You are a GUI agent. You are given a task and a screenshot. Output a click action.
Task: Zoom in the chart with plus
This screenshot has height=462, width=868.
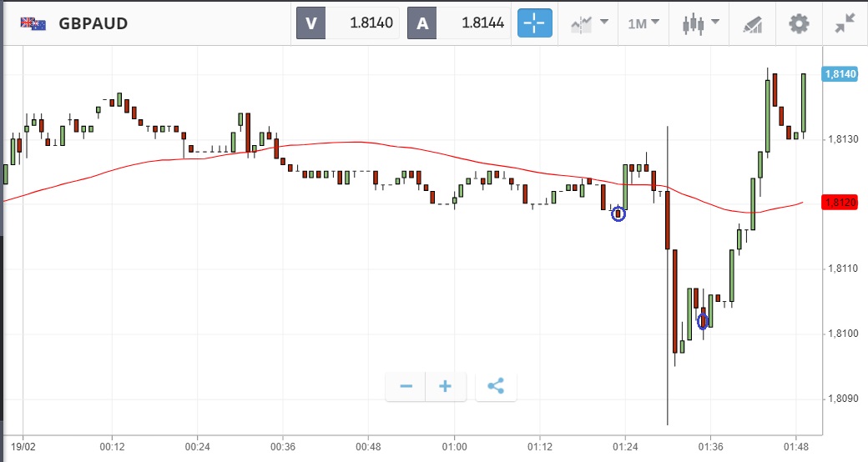coord(446,386)
